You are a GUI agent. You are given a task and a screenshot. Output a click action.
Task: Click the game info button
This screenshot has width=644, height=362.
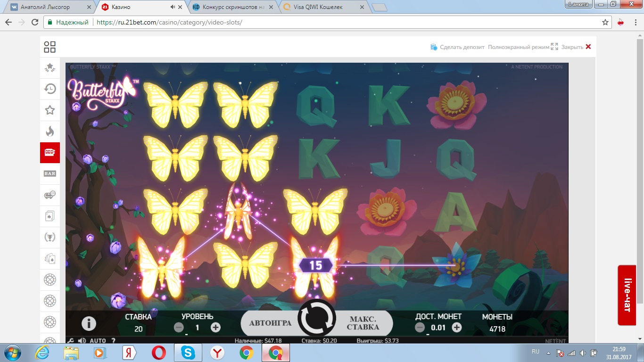click(89, 323)
